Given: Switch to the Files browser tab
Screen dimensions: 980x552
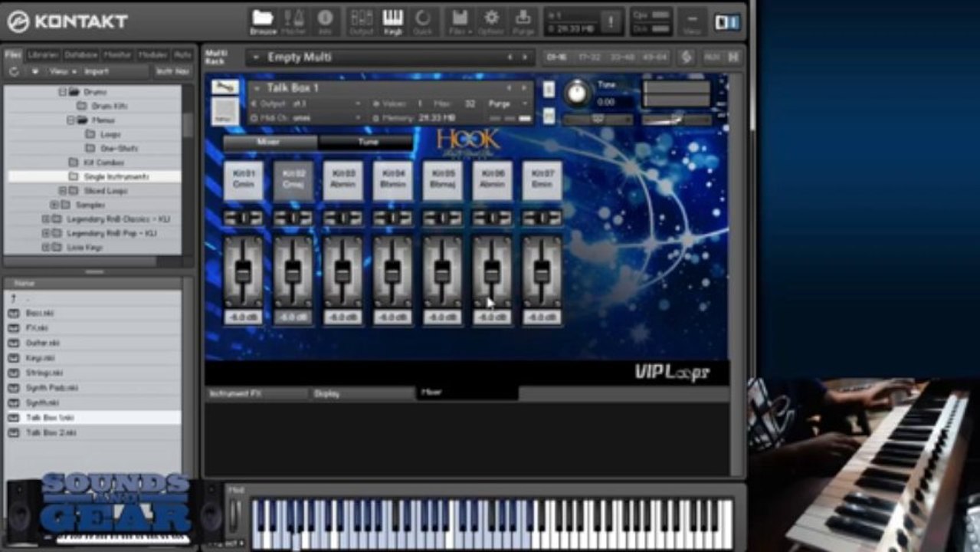Looking at the screenshot, I should (x=13, y=55).
